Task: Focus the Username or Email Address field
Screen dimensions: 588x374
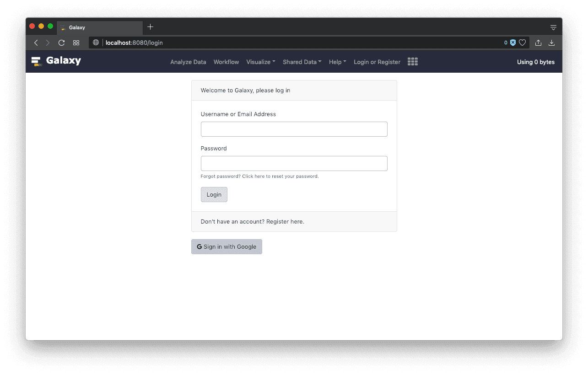Action: coord(294,129)
